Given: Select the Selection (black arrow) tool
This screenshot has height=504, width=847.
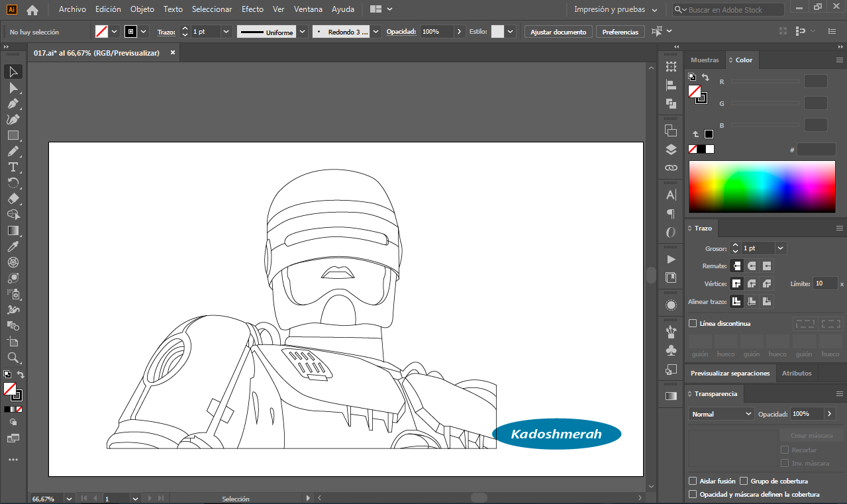Looking at the screenshot, I should tap(13, 72).
